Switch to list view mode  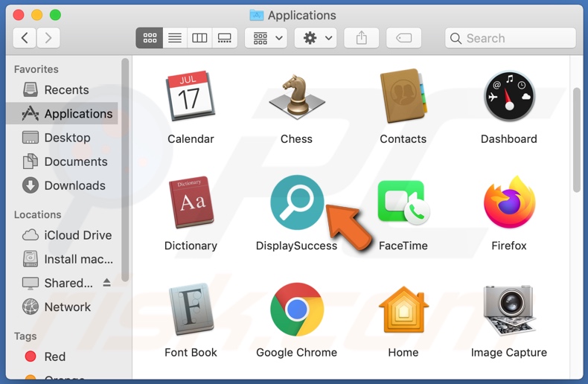pos(175,38)
